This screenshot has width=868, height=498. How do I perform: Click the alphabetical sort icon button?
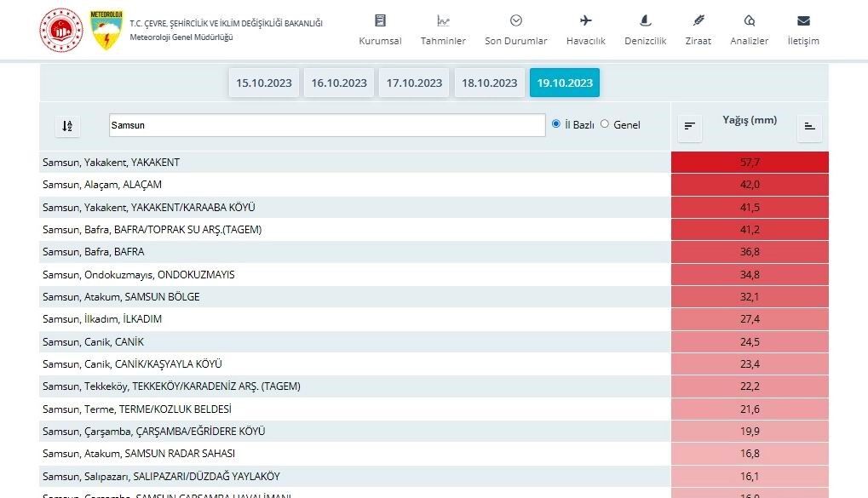pos(68,126)
